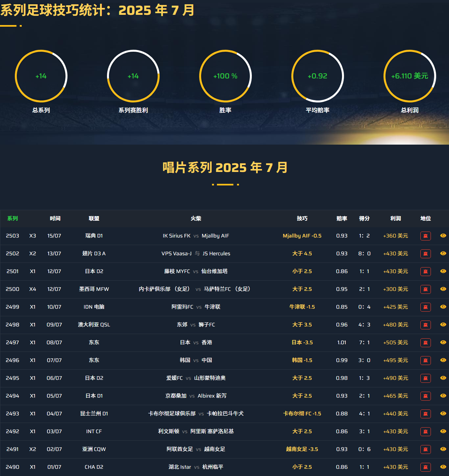Click score 8: 0 in row 2502
Viewport: 449px width, 476px height.
[x=364, y=254]
